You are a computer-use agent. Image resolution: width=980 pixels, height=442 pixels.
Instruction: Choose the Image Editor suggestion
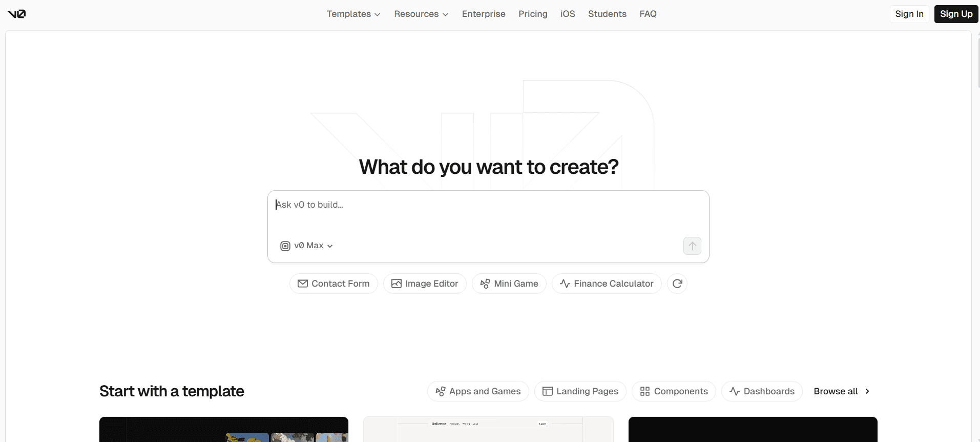click(425, 284)
